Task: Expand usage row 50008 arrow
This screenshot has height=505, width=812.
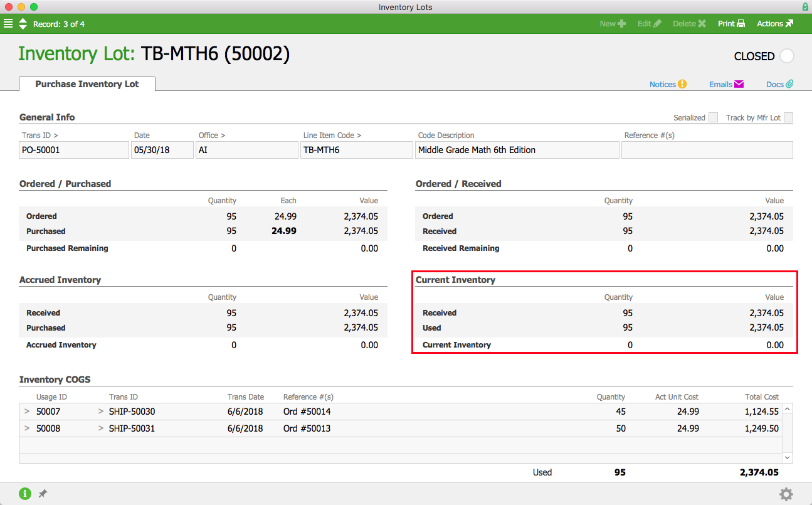Action: point(26,428)
